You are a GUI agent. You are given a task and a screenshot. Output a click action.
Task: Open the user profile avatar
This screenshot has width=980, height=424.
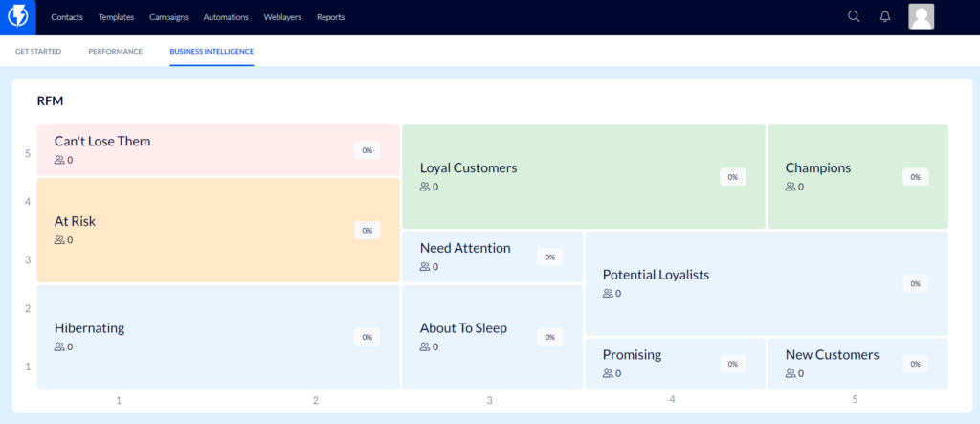point(922,17)
